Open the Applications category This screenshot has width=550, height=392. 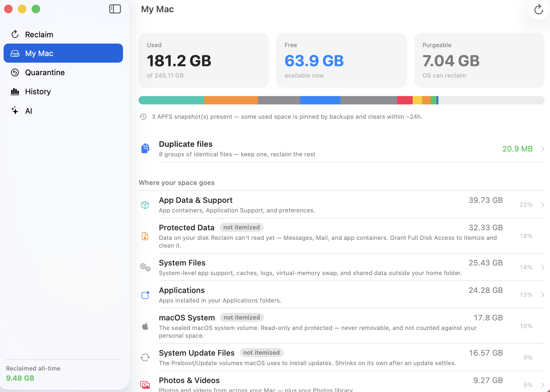tap(342, 295)
